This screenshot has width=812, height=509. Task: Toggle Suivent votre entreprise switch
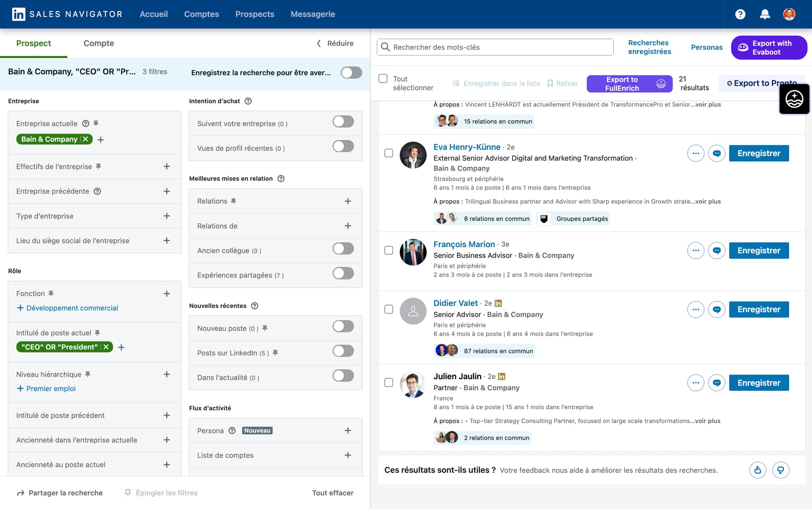pos(343,122)
